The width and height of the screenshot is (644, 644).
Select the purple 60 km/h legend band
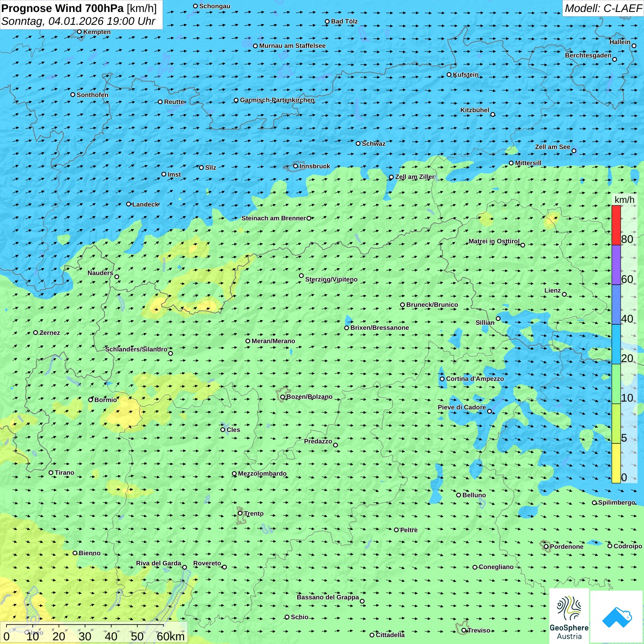pyautogui.click(x=616, y=264)
